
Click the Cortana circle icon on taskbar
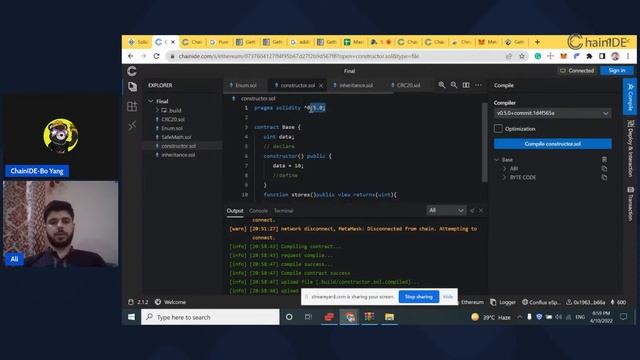tap(289, 317)
